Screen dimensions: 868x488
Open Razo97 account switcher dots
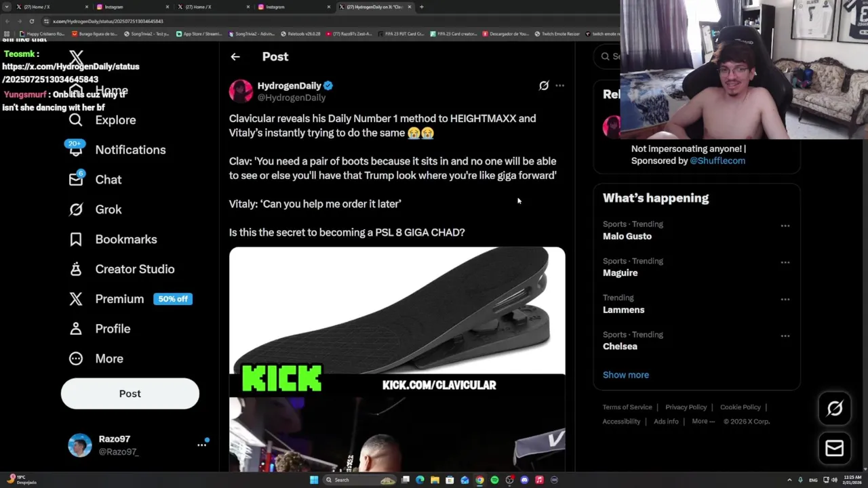201,445
